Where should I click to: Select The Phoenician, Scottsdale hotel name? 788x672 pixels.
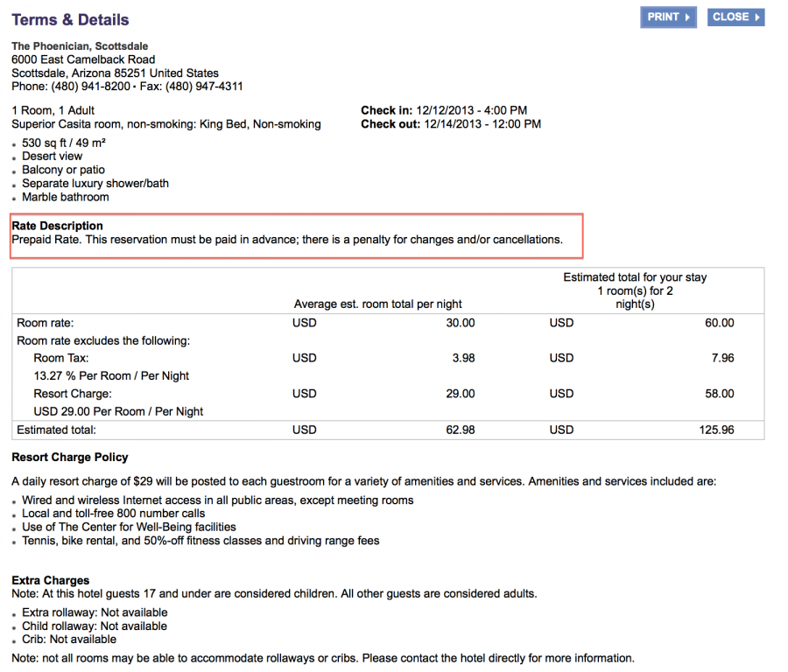[x=80, y=46]
